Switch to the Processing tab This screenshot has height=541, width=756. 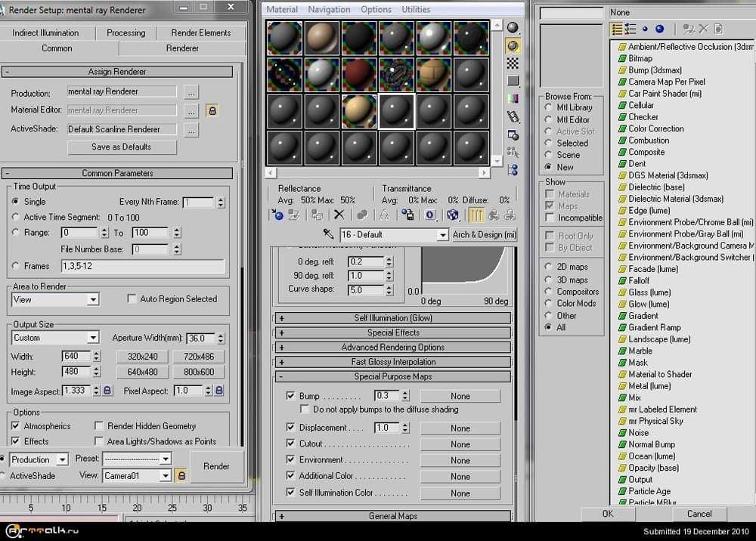click(x=125, y=32)
